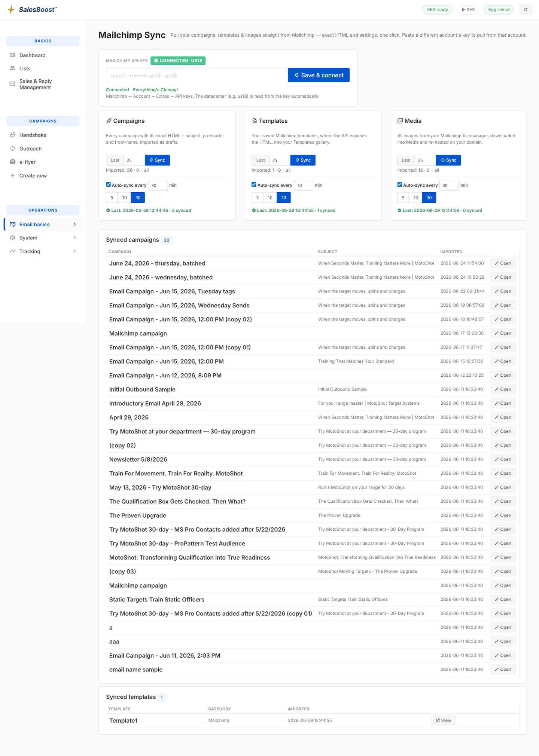Image resolution: width=539 pixels, height=756 pixels.
Task: Open the campaign named aaa
Action: click(x=503, y=642)
